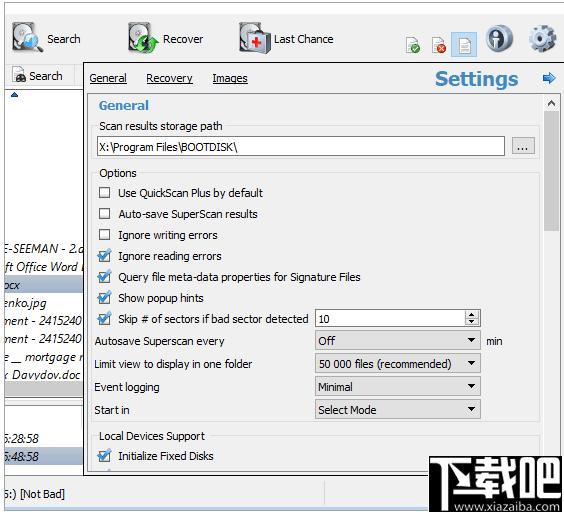Uncheck Ignore reading errors
564x512 pixels.
[104, 256]
